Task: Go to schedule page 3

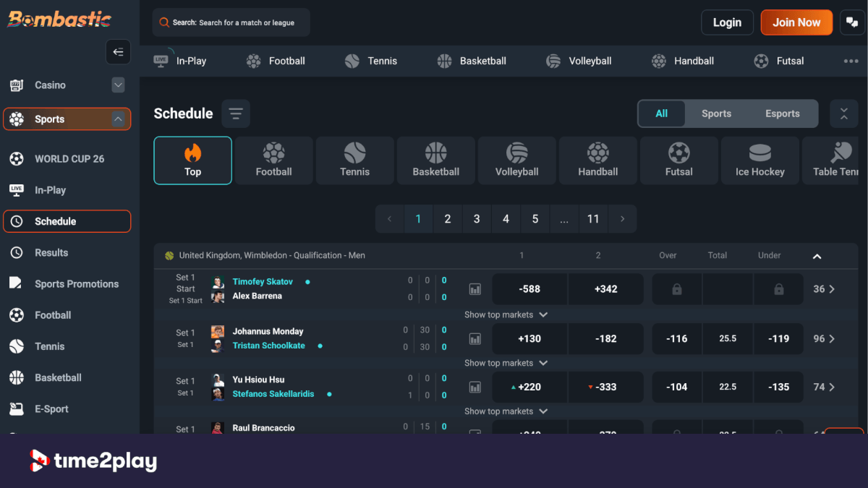Action: pos(477,219)
